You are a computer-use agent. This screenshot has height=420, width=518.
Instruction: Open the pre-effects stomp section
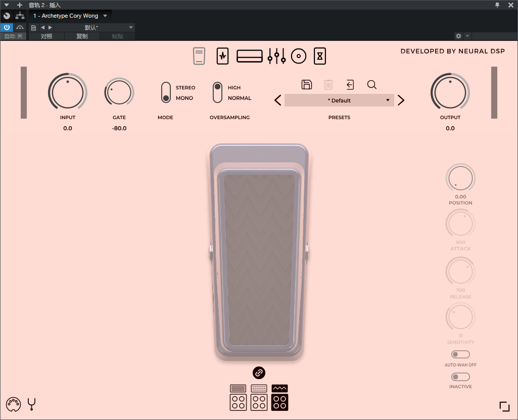coord(223,56)
